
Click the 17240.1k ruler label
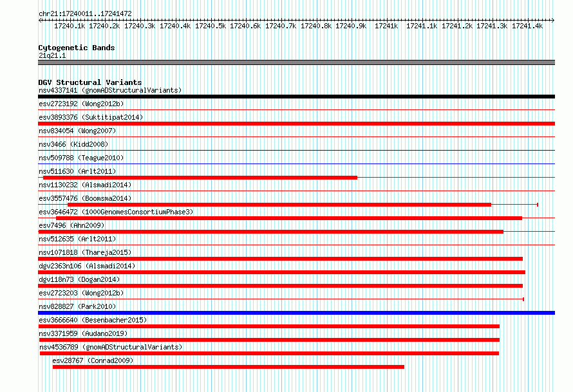point(70,26)
